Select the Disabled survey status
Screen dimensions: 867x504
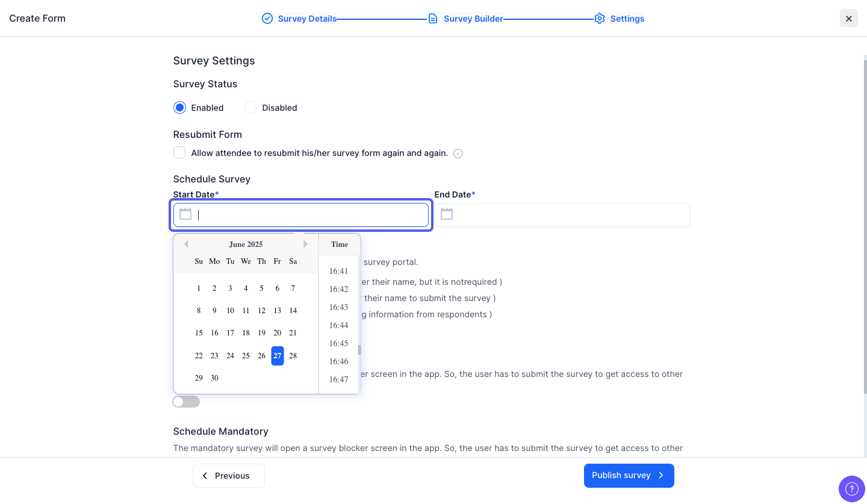[x=250, y=108]
